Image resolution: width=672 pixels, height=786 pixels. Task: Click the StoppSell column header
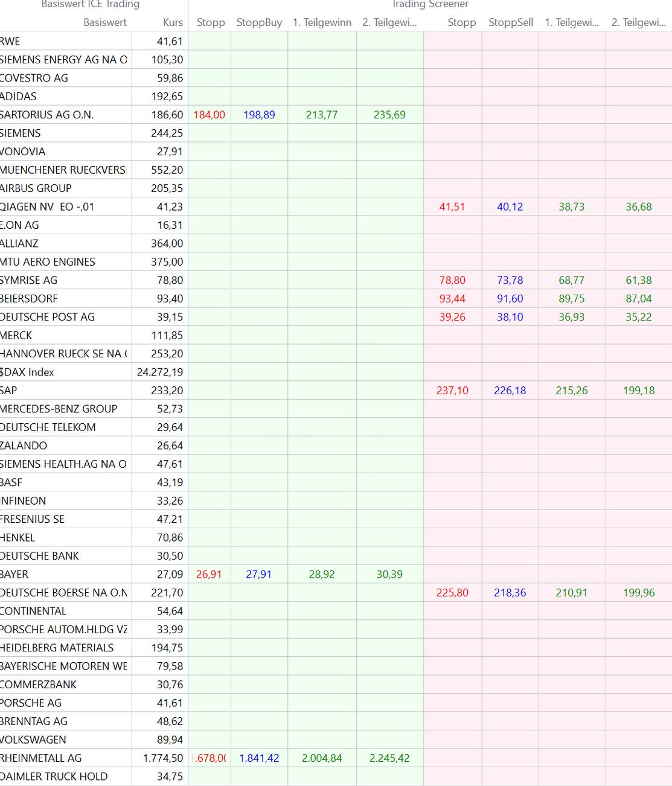pos(510,22)
